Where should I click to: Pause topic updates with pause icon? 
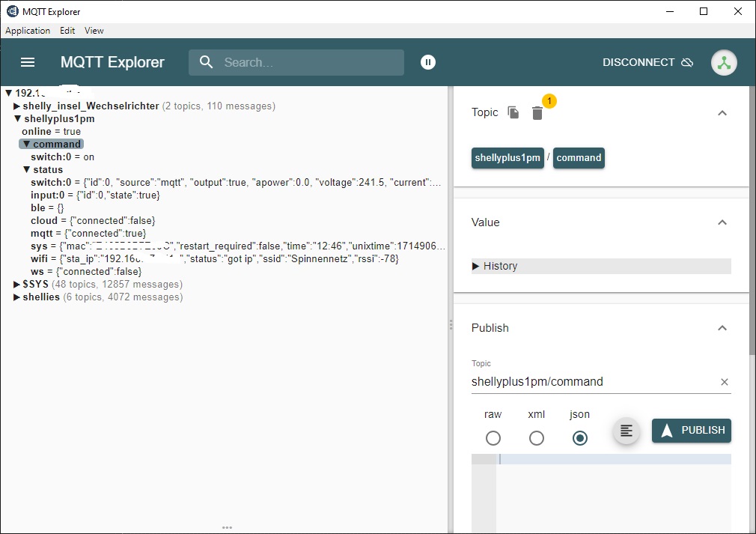click(x=427, y=62)
